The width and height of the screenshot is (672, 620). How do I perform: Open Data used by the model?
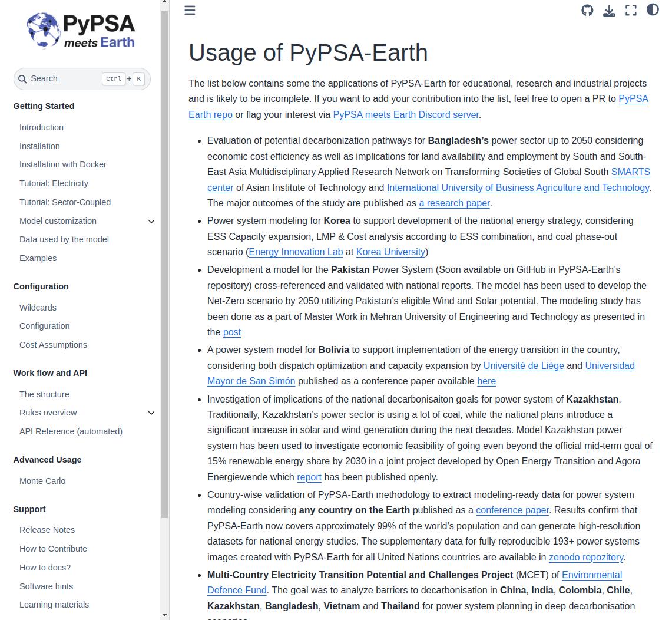click(64, 239)
